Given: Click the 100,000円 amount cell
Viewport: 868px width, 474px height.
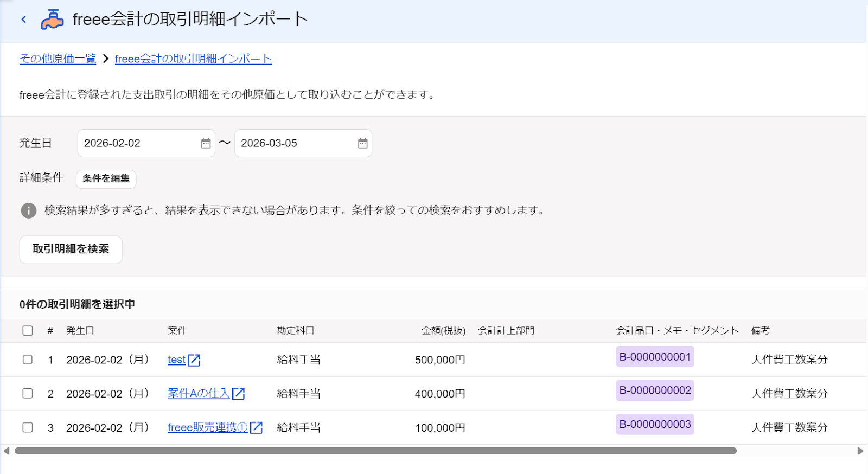Looking at the screenshot, I should 440,428.
